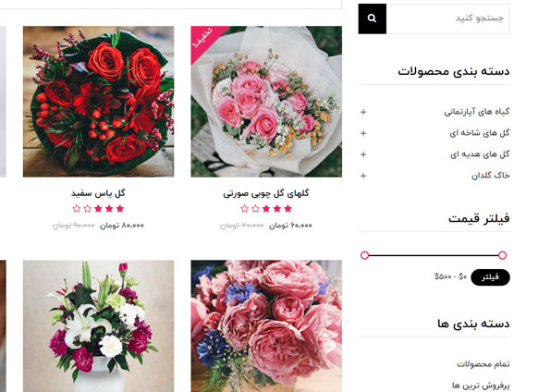Select پرفروش ترین ها in categories list
The width and height of the screenshot is (538, 392).
[x=481, y=386]
